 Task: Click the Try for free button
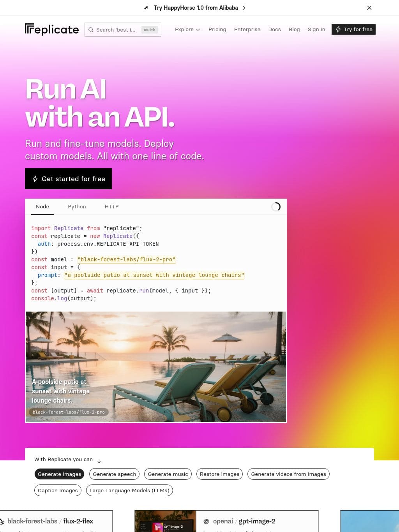click(353, 29)
